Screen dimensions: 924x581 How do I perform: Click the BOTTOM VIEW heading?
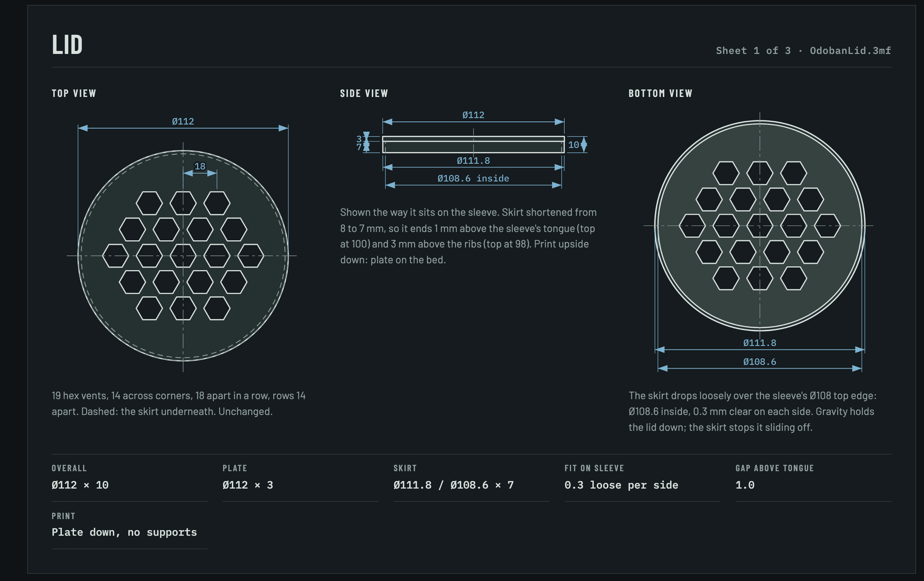click(x=660, y=93)
